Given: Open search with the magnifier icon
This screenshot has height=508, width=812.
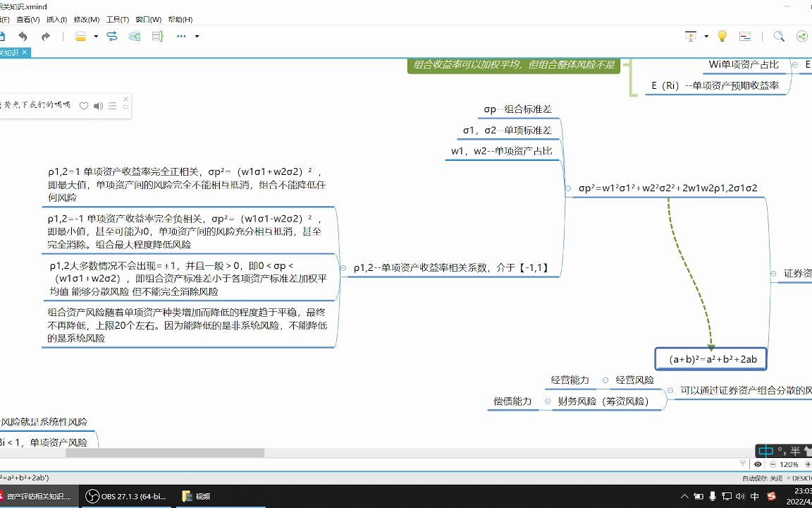Looking at the screenshot, I should coord(779,36).
